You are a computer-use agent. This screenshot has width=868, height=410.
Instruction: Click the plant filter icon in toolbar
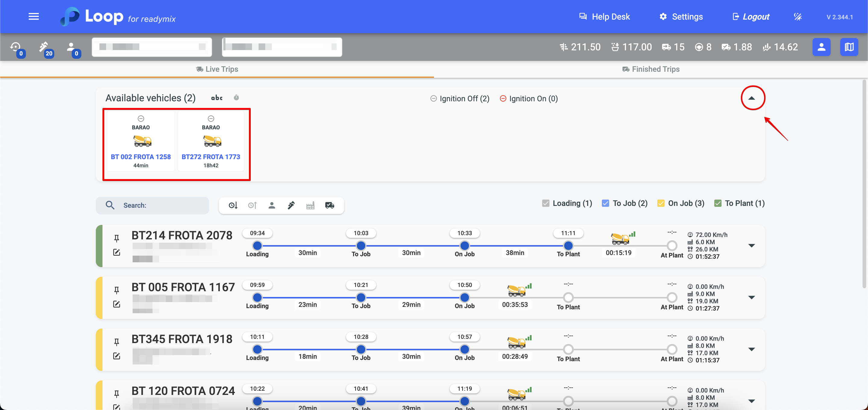(310, 205)
